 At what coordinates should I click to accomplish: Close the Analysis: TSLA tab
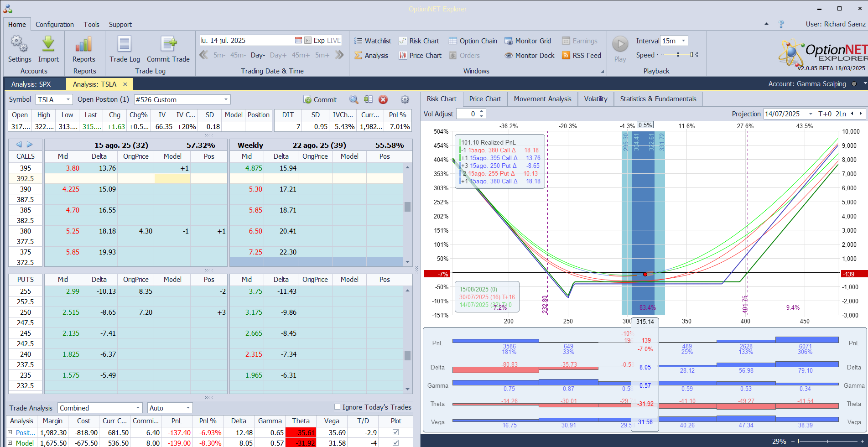coord(125,84)
